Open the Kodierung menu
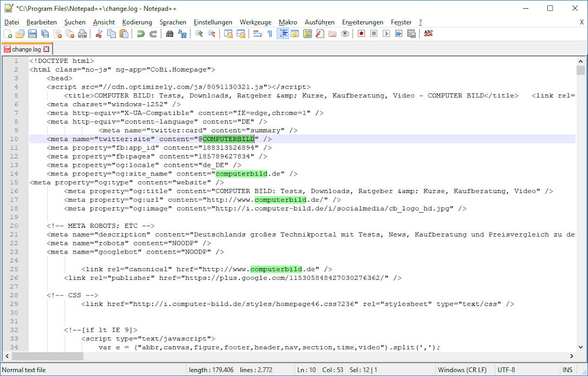Image resolution: width=588 pixels, height=376 pixels. pos(137,22)
